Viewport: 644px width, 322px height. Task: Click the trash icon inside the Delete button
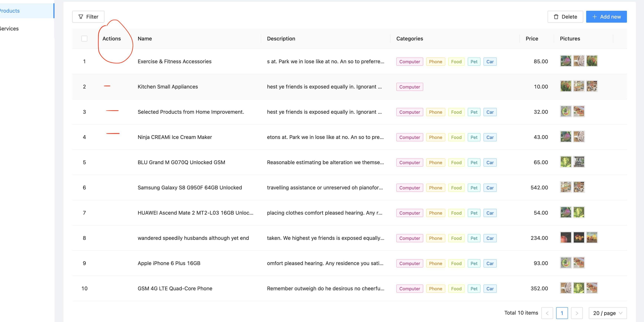click(x=556, y=17)
